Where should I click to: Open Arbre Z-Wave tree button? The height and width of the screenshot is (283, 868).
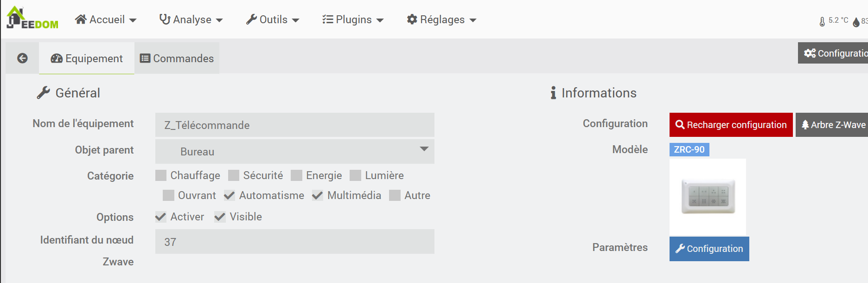coord(833,125)
